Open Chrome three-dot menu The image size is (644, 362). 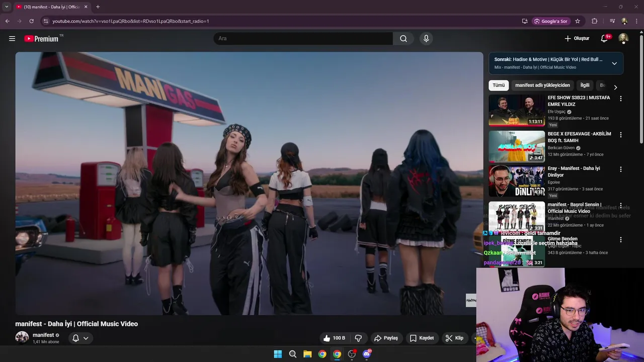coord(637,21)
